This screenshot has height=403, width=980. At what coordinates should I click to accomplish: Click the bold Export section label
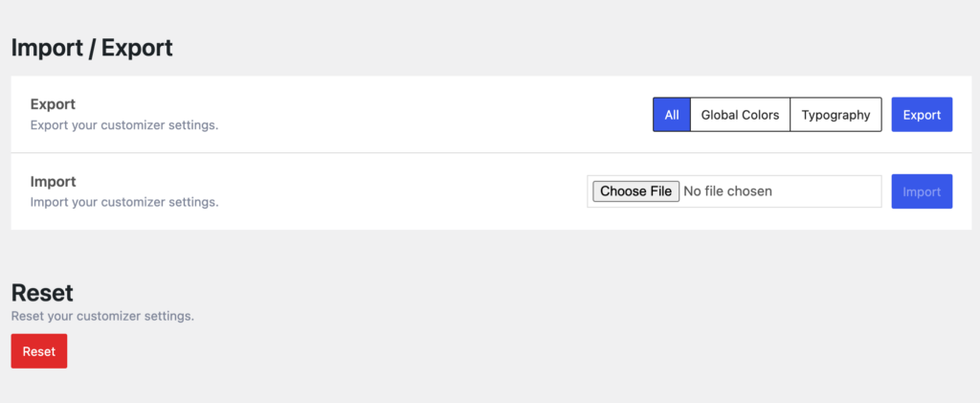click(53, 104)
